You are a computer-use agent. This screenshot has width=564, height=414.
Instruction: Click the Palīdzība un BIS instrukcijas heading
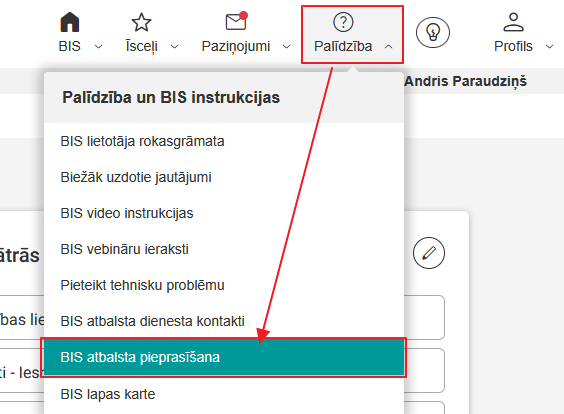[x=171, y=97]
